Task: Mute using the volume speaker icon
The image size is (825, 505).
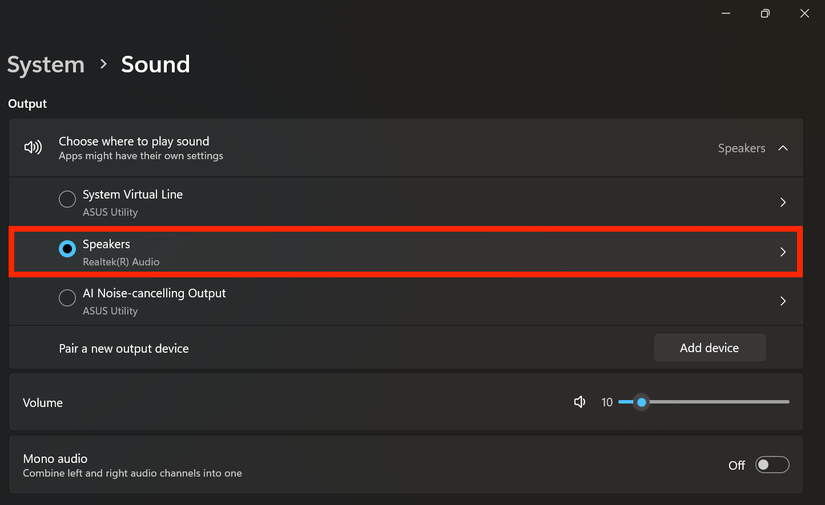Action: coord(580,402)
